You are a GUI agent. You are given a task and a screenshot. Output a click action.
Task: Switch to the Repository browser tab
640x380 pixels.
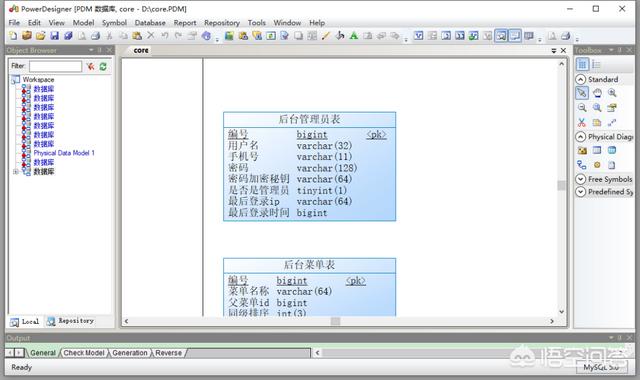click(71, 321)
